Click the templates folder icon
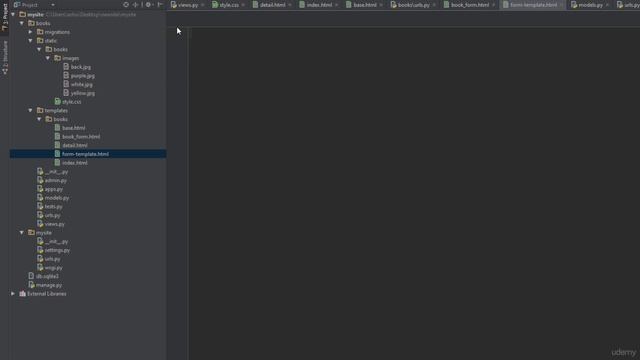This screenshot has width=640, height=360. coord(40,110)
